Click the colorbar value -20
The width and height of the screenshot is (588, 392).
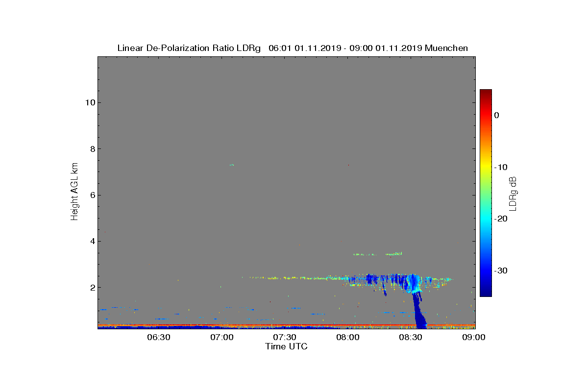500,219
